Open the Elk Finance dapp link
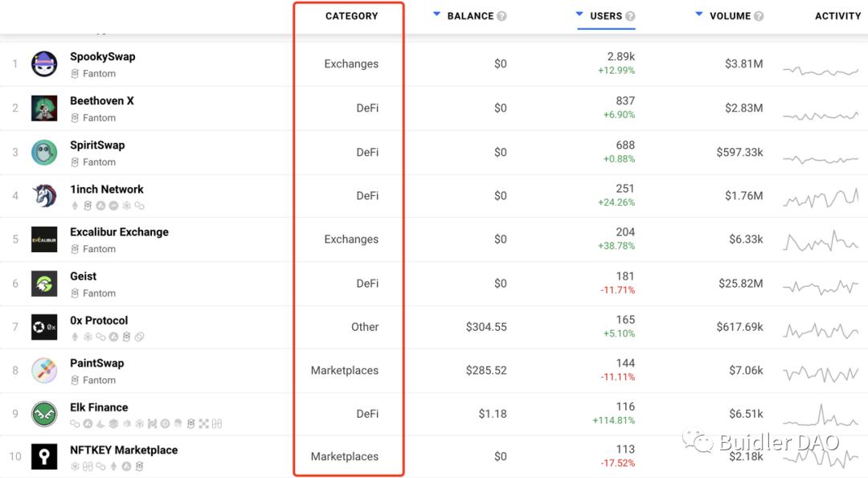Image resolution: width=868 pixels, height=478 pixels. (99, 407)
